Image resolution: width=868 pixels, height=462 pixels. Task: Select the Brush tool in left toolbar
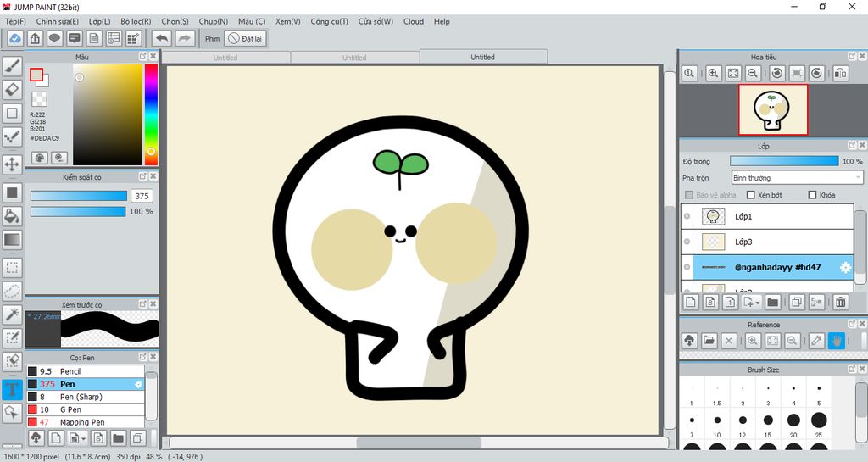pos(12,66)
